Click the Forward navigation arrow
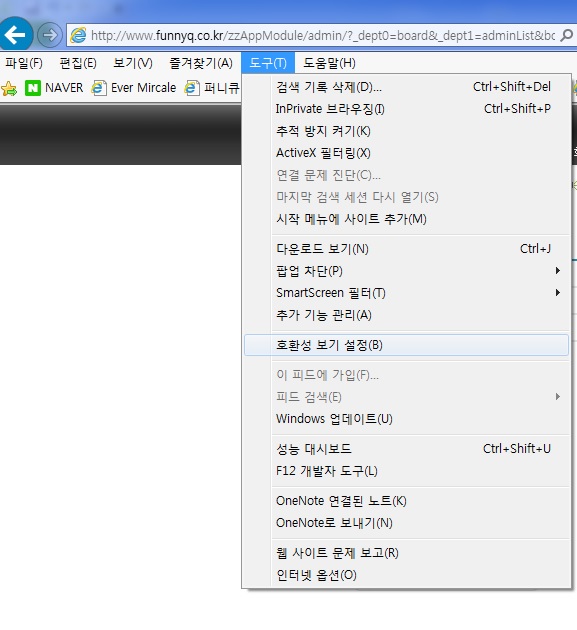Image resolution: width=577 pixels, height=630 pixels. tap(50, 35)
